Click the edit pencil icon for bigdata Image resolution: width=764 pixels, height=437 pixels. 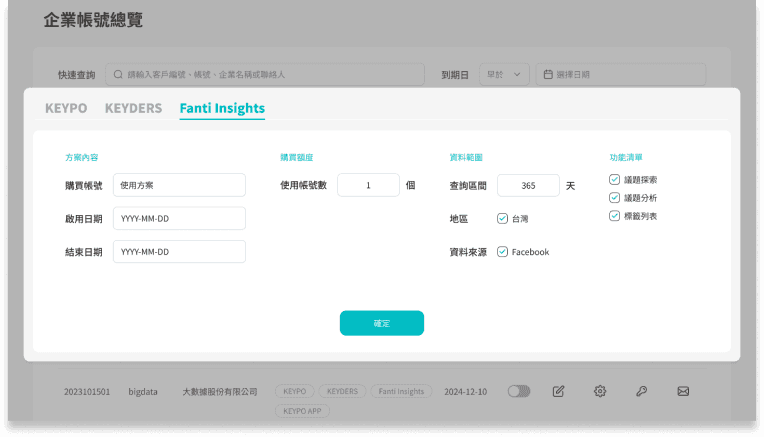pos(559,391)
